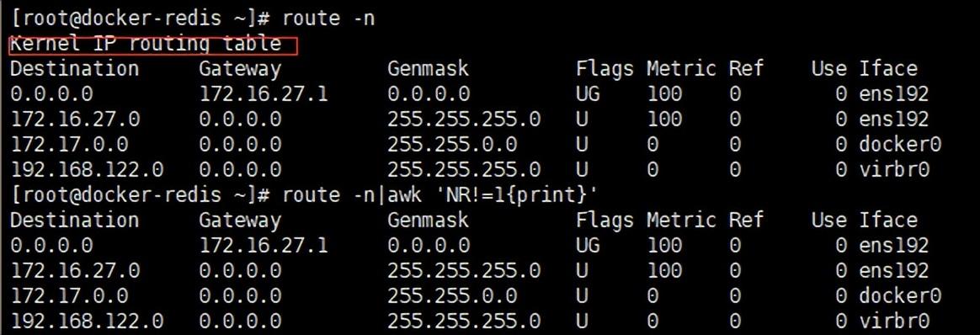This screenshot has width=980, height=335.
Task: Click the 'UG' flag in the first table
Action: click(588, 93)
